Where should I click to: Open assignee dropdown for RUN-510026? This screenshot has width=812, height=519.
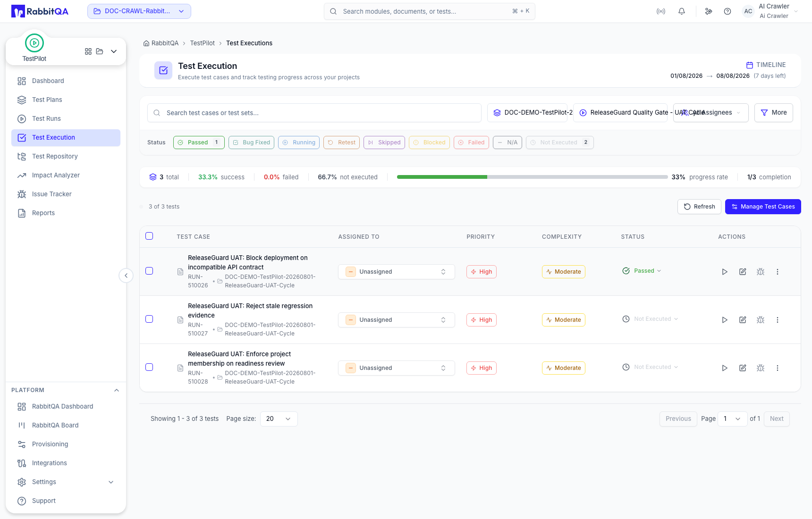coord(397,272)
